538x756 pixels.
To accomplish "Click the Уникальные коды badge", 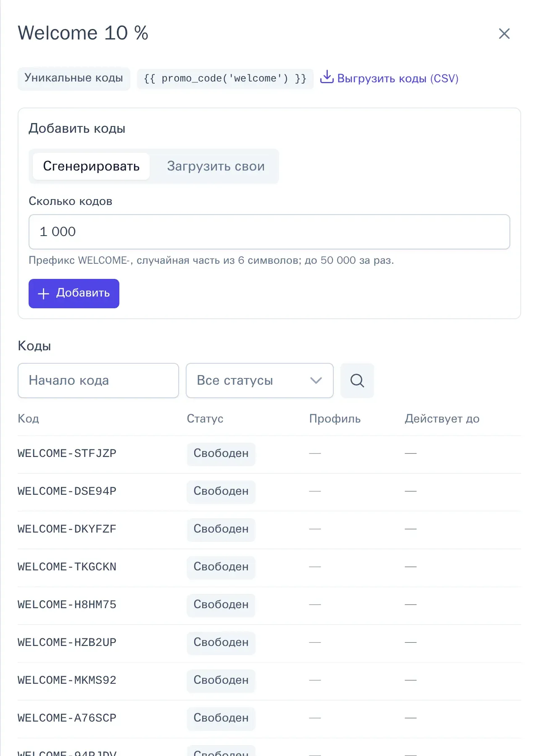I will [x=74, y=78].
